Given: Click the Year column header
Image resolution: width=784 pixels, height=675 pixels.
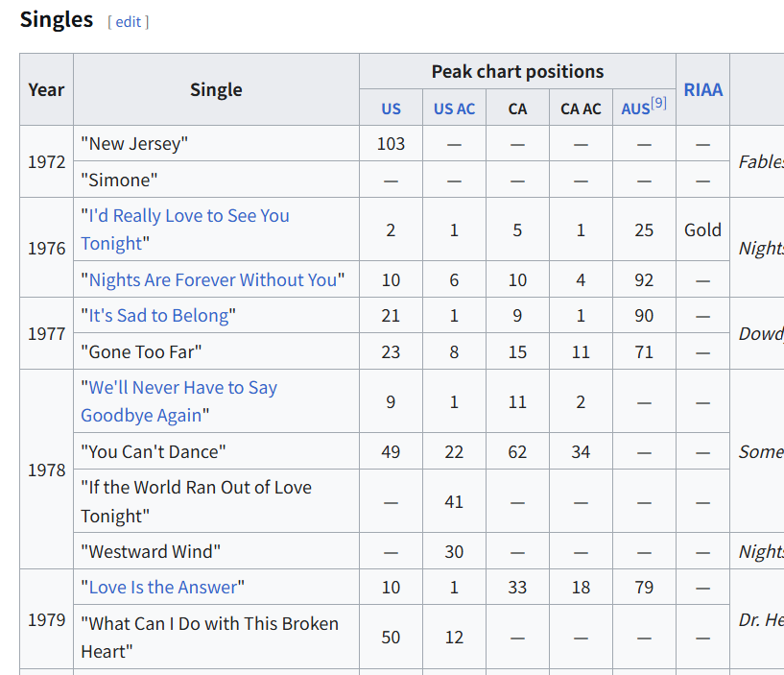Looking at the screenshot, I should tap(46, 89).
